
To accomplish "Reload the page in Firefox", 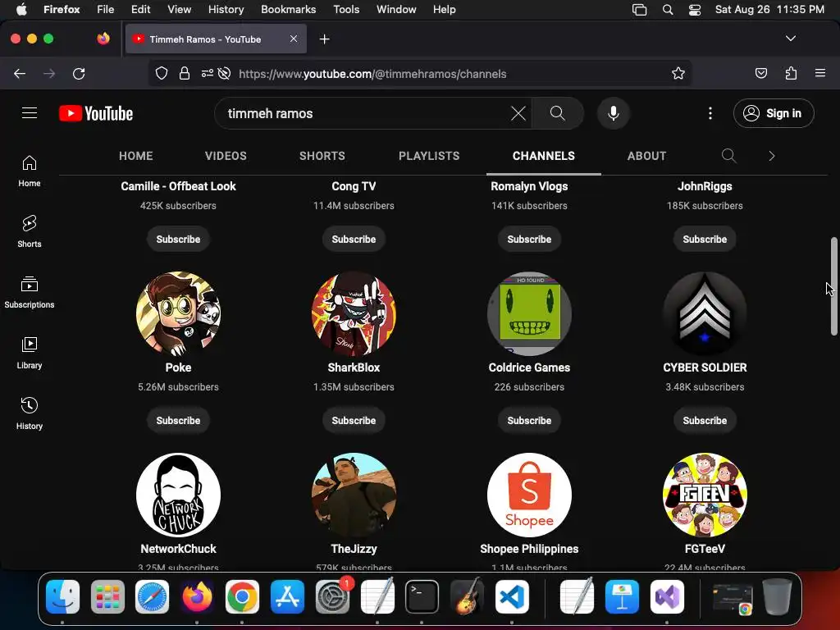I will [79, 74].
